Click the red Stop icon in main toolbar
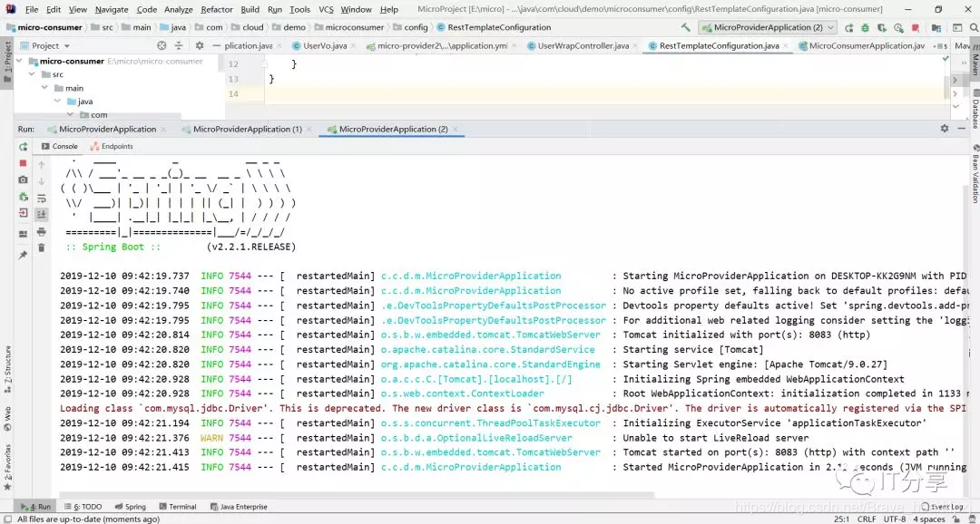980x524 pixels. [x=915, y=27]
